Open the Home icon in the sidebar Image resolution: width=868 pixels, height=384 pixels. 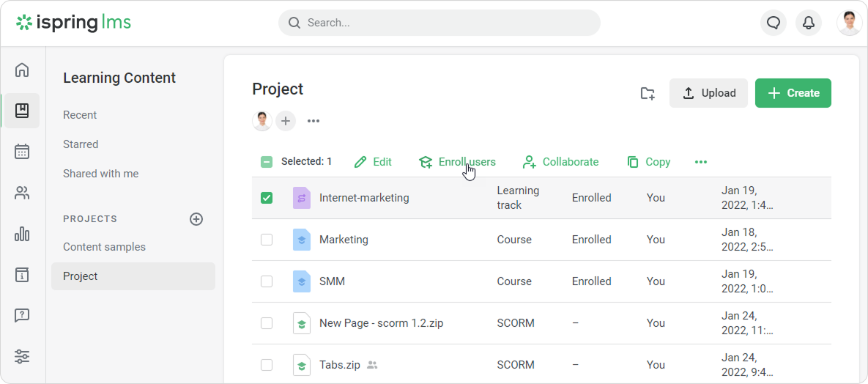click(x=22, y=70)
